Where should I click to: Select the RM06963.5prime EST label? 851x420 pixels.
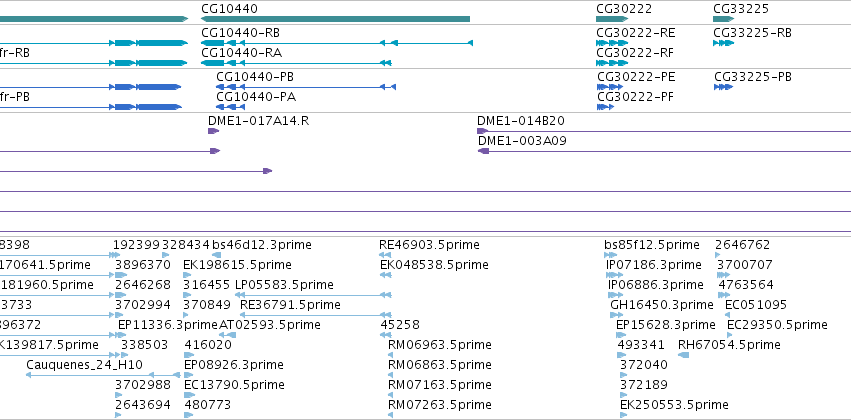pyautogui.click(x=440, y=345)
